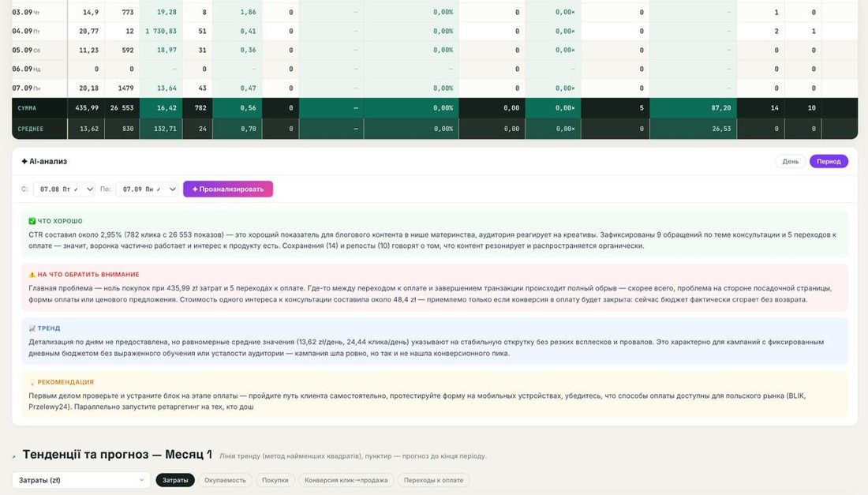The height and width of the screenshot is (495, 868).
Task: Open the end date dropdown 07.09 Пн
Action: tap(147, 189)
